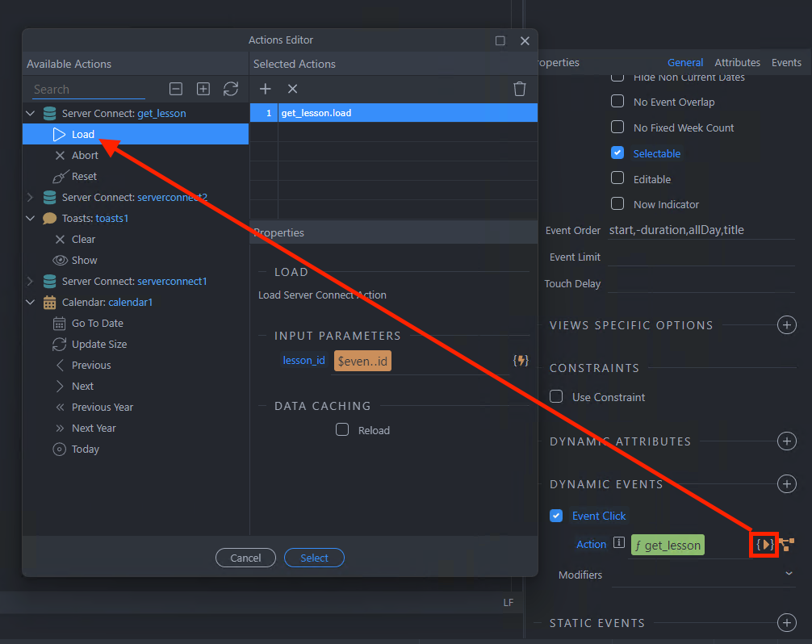This screenshot has height=644, width=812.
Task: Collapse the Calendar calendar1 tree node
Action: pyautogui.click(x=31, y=302)
